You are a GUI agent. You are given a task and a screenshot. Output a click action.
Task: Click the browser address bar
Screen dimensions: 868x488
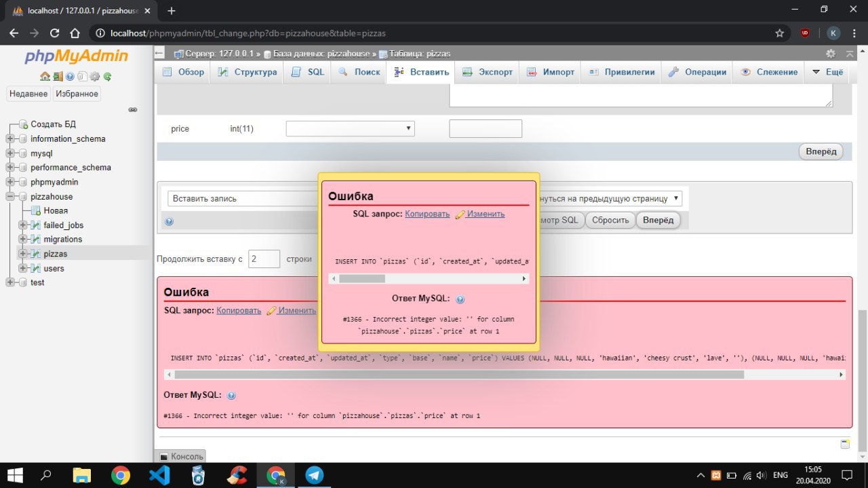[x=434, y=33]
